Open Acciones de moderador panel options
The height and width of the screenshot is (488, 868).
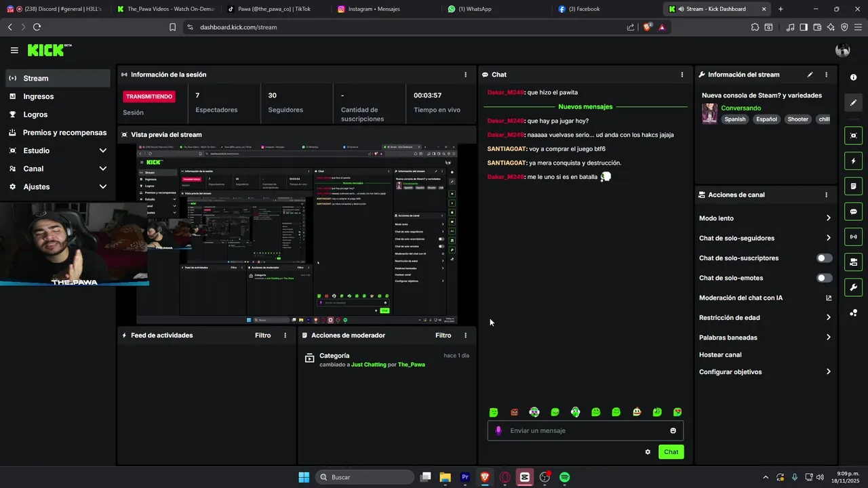point(465,335)
